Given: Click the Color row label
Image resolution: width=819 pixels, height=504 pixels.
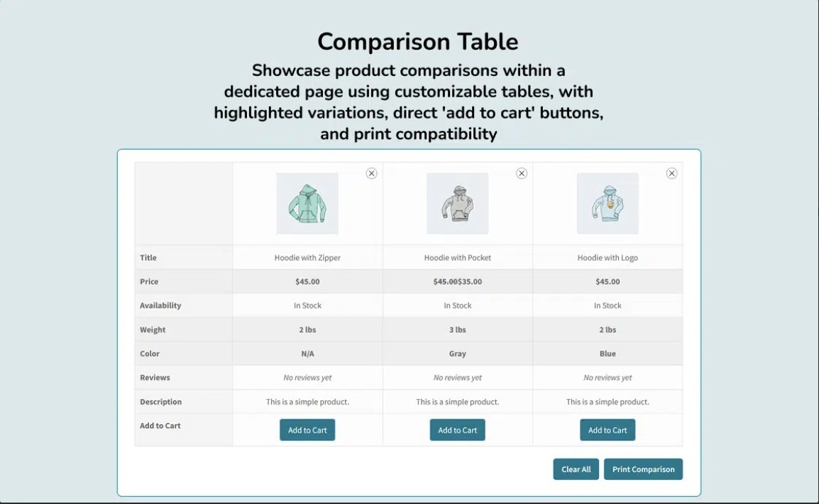Looking at the screenshot, I should (149, 354).
